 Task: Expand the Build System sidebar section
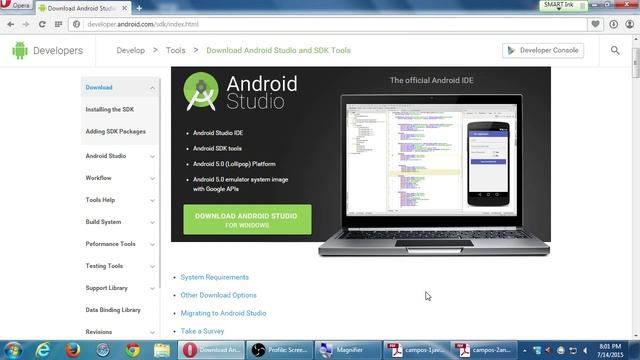coord(152,222)
